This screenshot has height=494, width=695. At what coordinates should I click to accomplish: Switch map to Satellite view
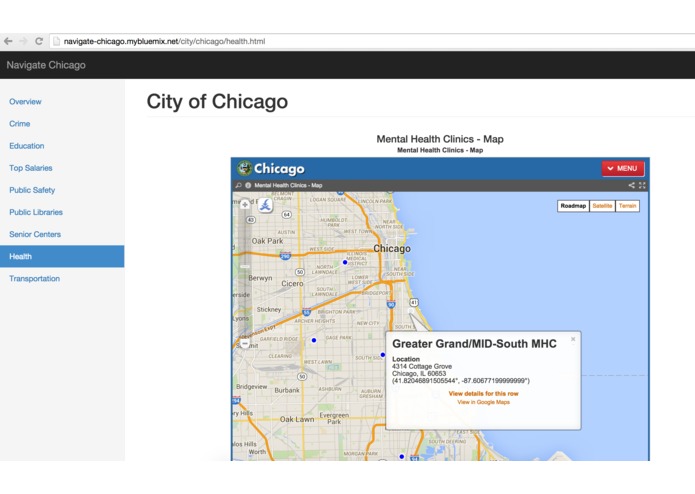[602, 206]
